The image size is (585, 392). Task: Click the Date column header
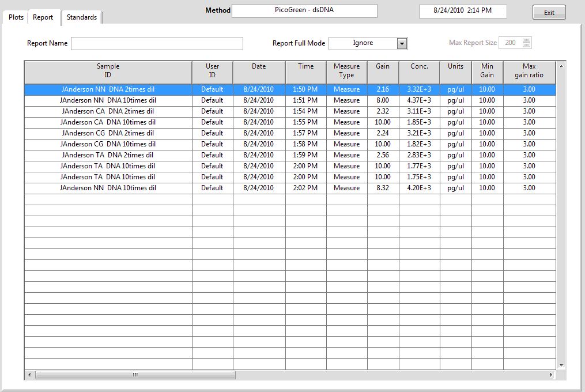click(x=259, y=73)
